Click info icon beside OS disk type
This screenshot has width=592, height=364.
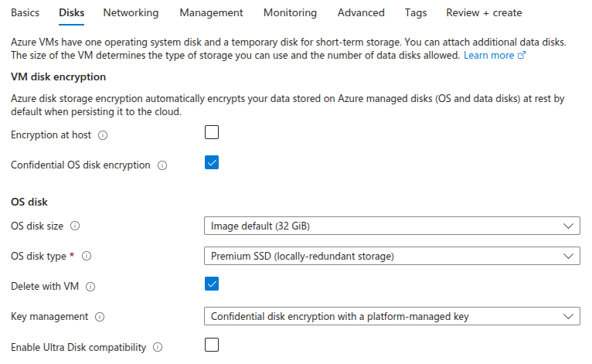pos(87,256)
